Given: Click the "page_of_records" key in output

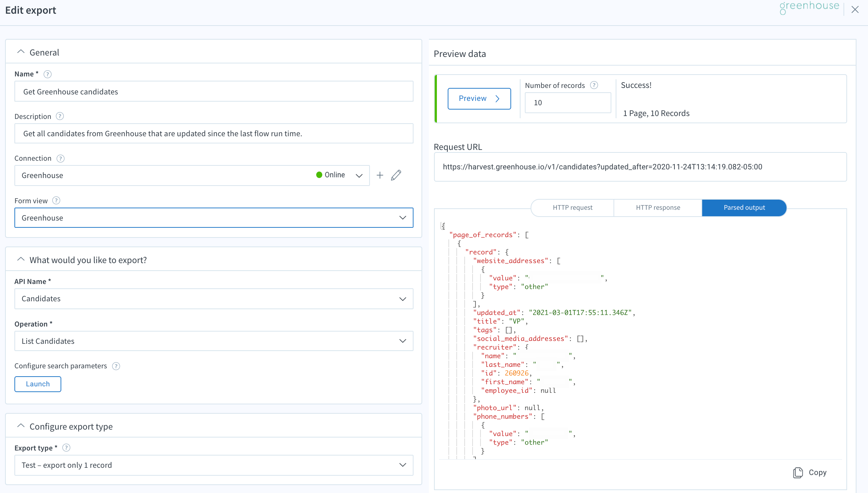Looking at the screenshot, I should (x=483, y=235).
